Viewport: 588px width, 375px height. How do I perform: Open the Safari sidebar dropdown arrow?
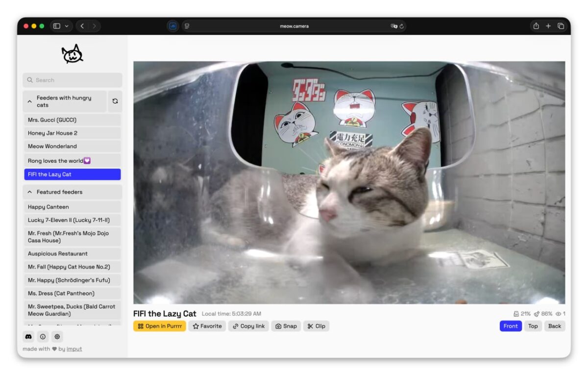(x=67, y=25)
